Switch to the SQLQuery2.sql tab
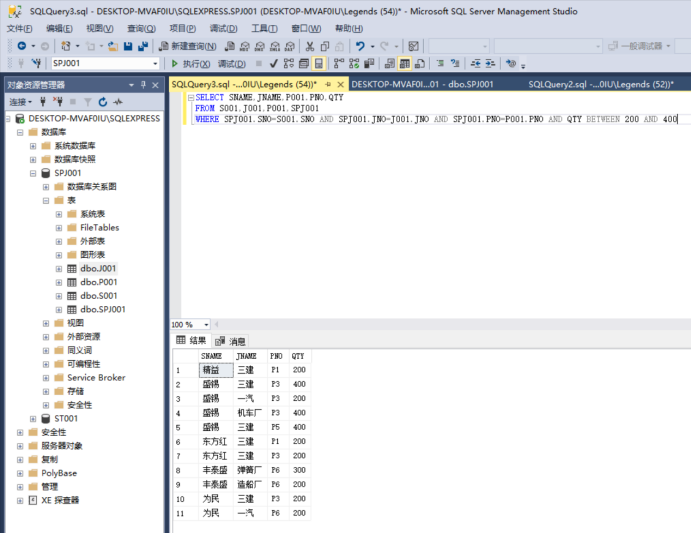The height and width of the screenshot is (533, 692). pos(601,84)
